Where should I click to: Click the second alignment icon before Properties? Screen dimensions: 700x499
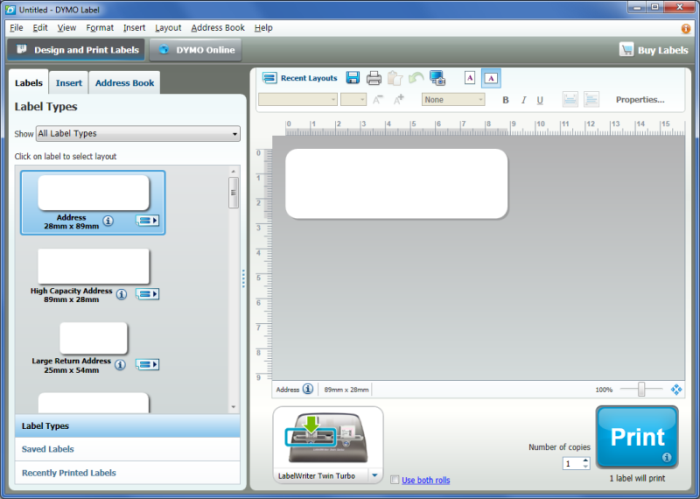pyautogui.click(x=591, y=100)
